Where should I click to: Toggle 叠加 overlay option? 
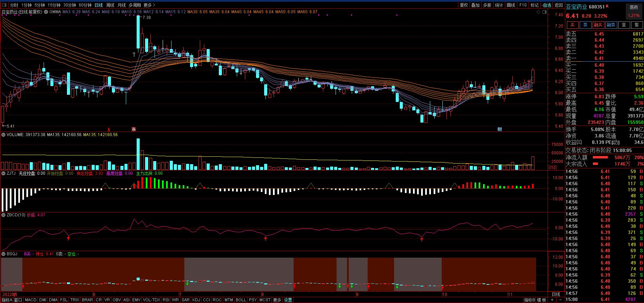click(475, 5)
